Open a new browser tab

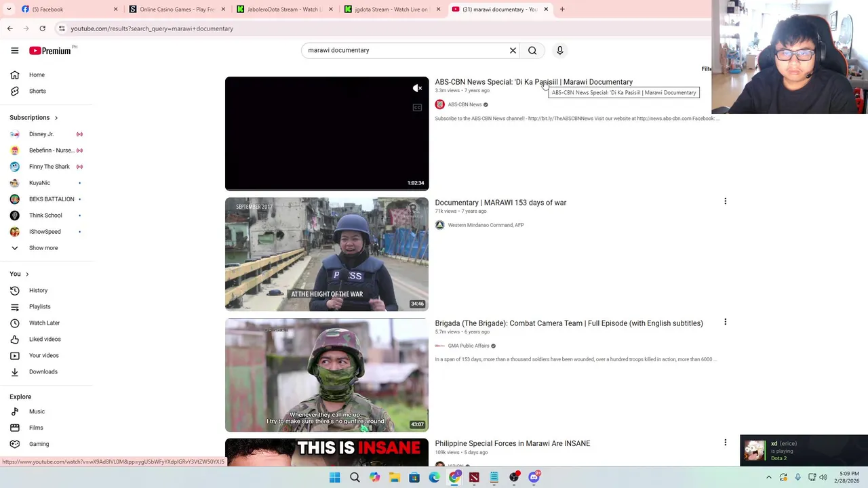click(562, 9)
